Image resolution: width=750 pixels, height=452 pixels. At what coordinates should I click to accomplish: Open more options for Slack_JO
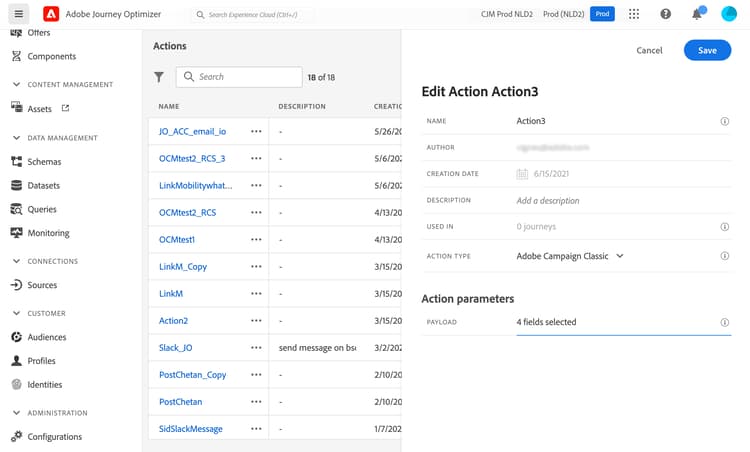(x=256, y=348)
